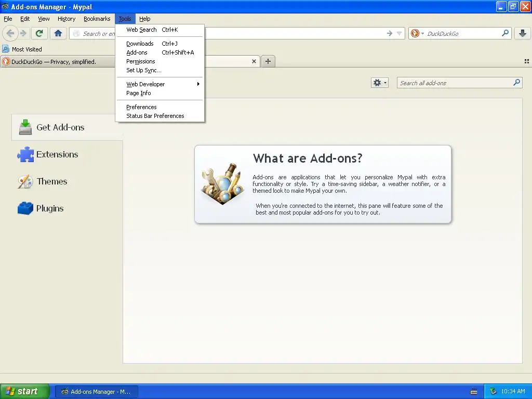Choose Add-ons from Tools menu
532x399 pixels.
160,52
